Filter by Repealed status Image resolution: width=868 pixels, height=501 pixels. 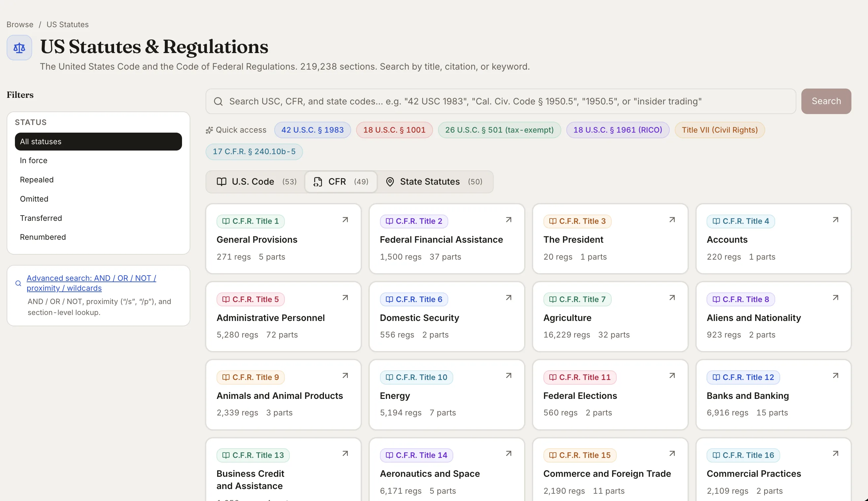tap(98, 180)
